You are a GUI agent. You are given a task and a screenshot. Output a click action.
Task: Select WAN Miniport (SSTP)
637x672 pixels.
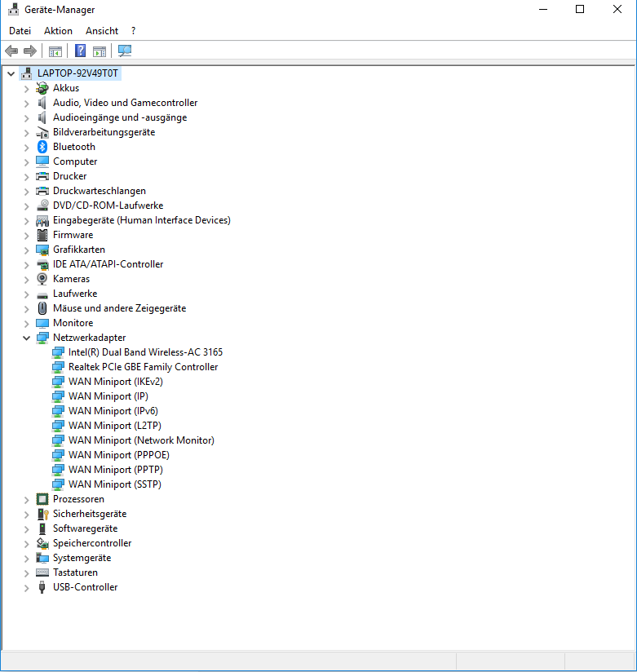tap(115, 484)
